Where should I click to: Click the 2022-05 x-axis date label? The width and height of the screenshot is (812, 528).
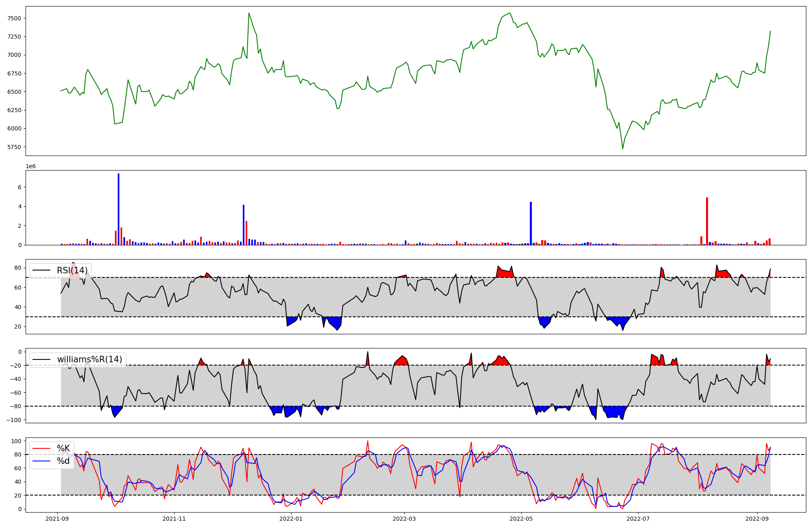point(521,519)
